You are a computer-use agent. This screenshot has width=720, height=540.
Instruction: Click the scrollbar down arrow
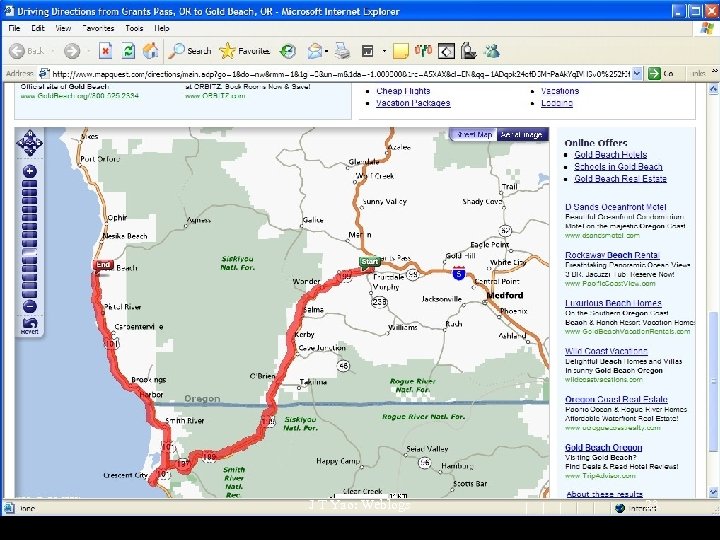713,492
